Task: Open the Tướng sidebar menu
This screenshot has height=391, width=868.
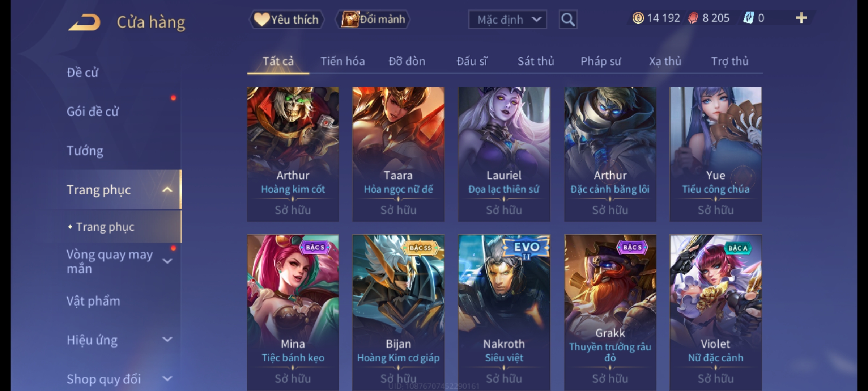Action: pyautogui.click(x=85, y=150)
